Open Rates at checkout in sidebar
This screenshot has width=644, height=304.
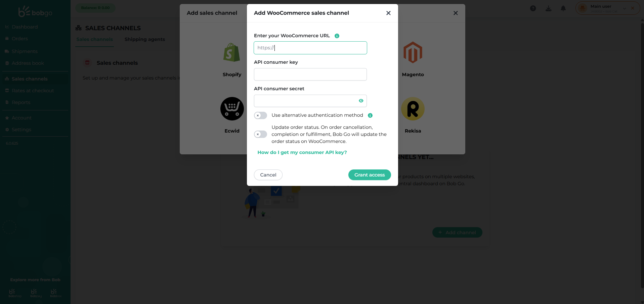[33, 91]
